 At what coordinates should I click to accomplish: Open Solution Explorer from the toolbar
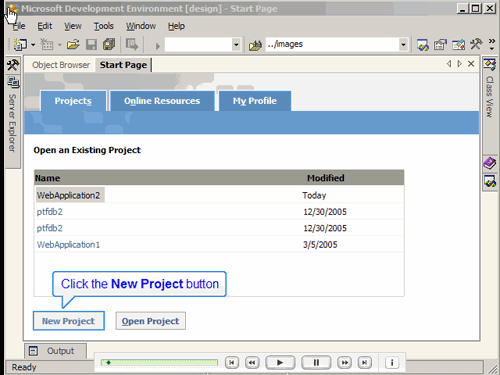point(423,45)
